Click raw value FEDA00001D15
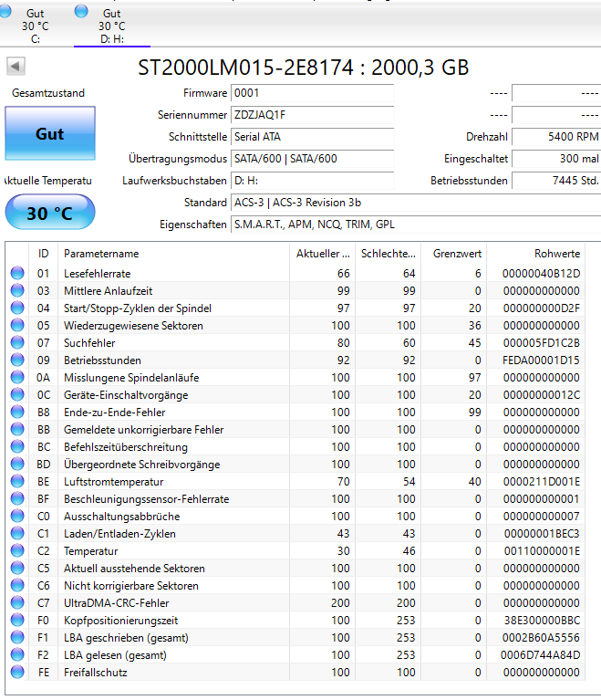 (x=541, y=360)
